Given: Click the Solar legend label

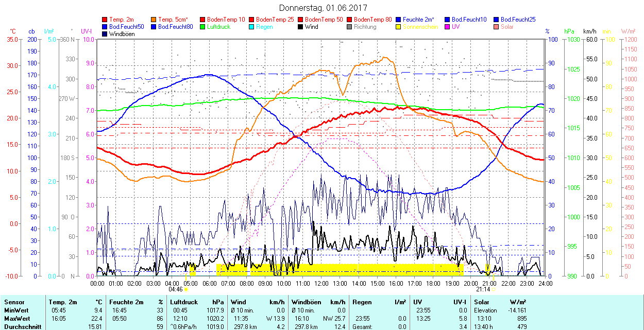Looking at the screenshot, I should pyautogui.click(x=507, y=27).
